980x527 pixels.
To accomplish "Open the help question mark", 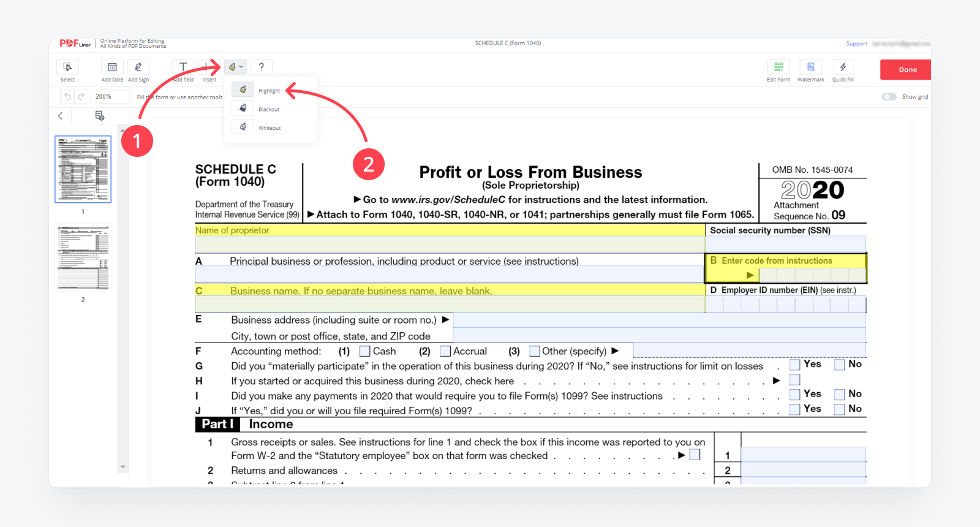I will [x=261, y=67].
